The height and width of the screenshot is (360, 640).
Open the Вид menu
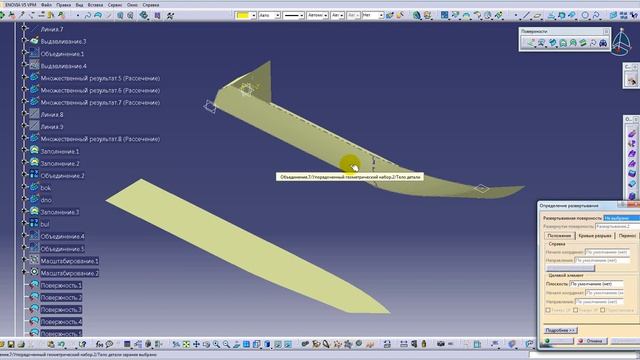coord(80,5)
